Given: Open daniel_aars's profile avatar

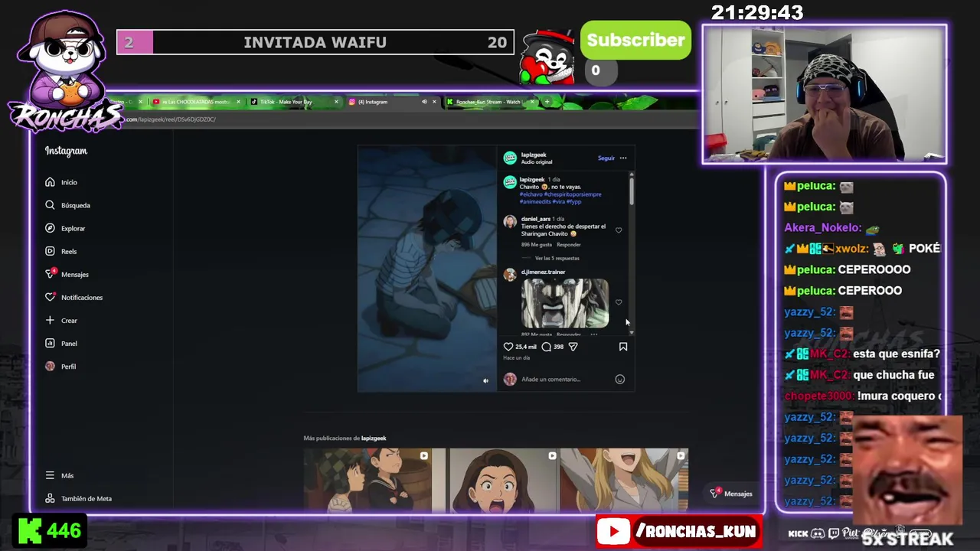Looking at the screenshot, I should pyautogui.click(x=510, y=222).
